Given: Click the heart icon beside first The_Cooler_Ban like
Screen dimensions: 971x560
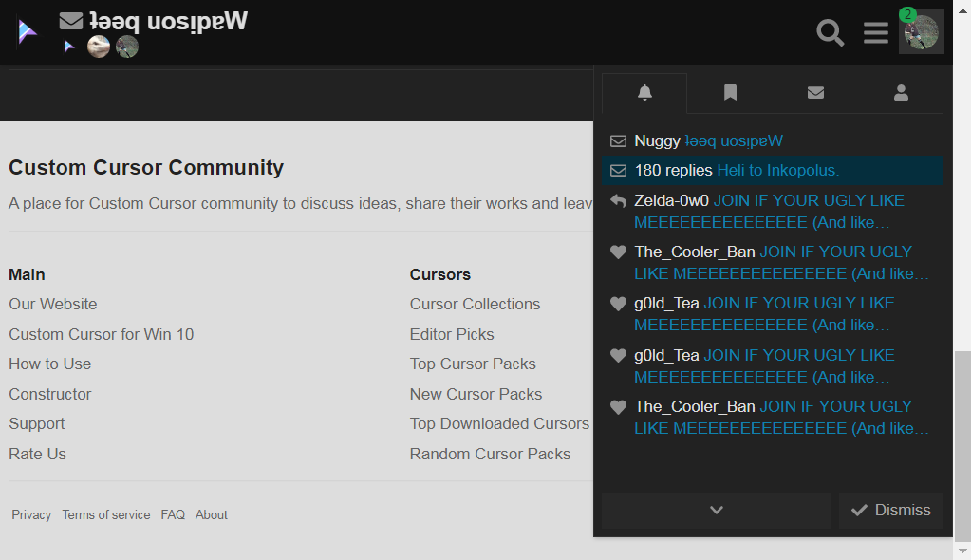Looking at the screenshot, I should coord(618,252).
